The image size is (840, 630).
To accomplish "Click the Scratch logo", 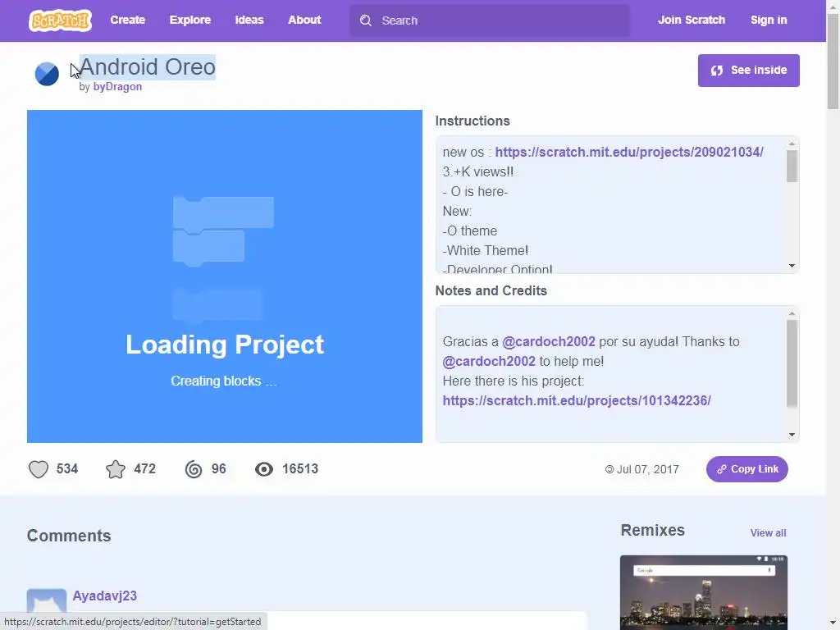I will [x=60, y=21].
